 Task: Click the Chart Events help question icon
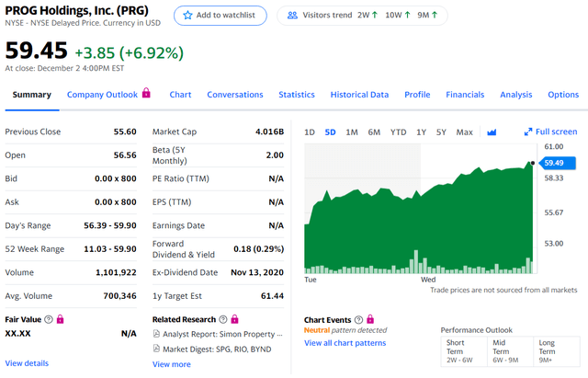point(358,320)
